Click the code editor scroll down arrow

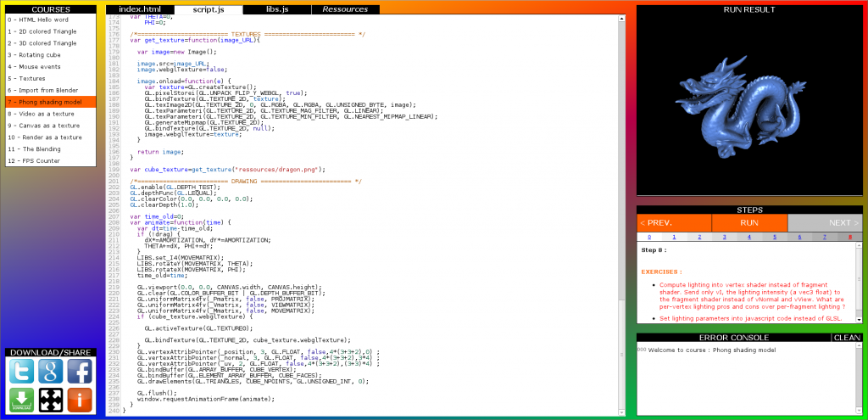coord(621,413)
